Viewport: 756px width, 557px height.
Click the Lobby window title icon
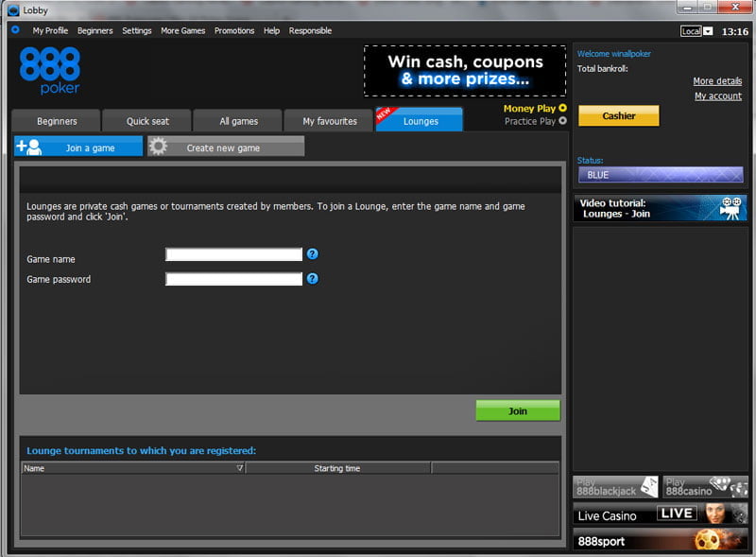14,10
